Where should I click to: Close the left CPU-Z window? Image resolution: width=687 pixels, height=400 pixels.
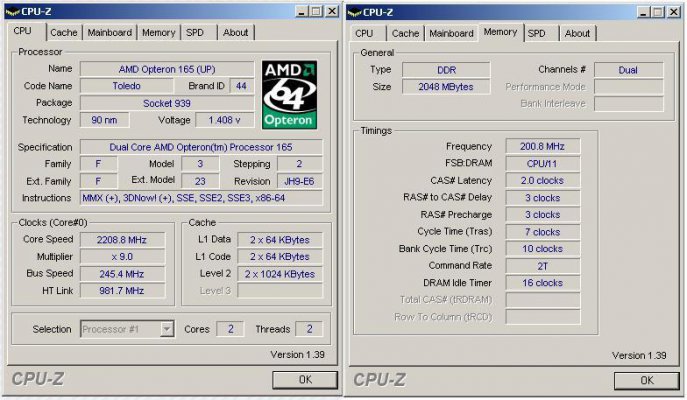[333, 11]
